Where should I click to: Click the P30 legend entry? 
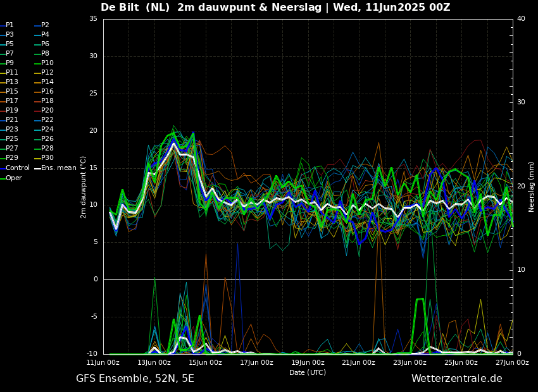click(x=47, y=158)
